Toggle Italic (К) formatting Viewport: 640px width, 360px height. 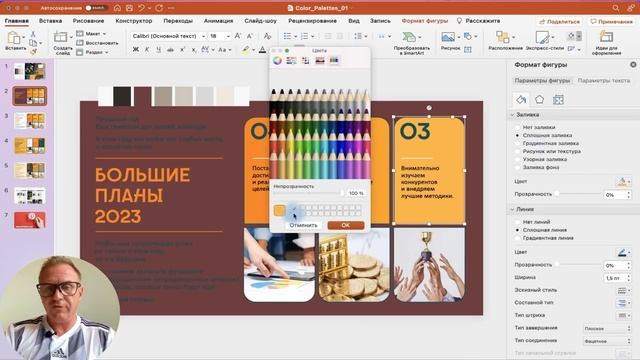pyautogui.click(x=147, y=49)
